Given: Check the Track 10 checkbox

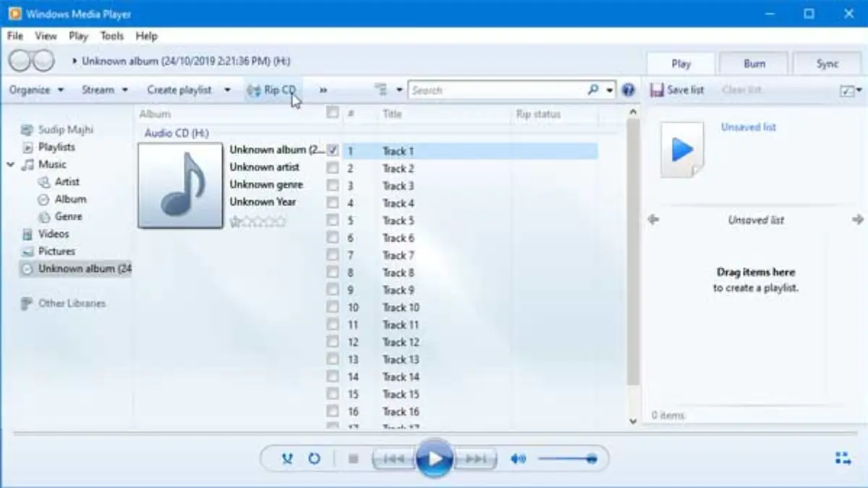Looking at the screenshot, I should click(332, 307).
